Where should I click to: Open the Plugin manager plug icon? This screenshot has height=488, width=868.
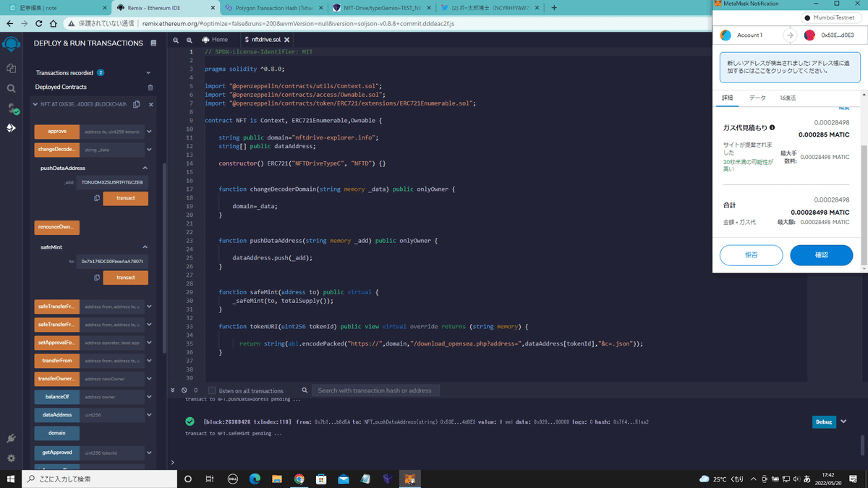tap(11, 439)
